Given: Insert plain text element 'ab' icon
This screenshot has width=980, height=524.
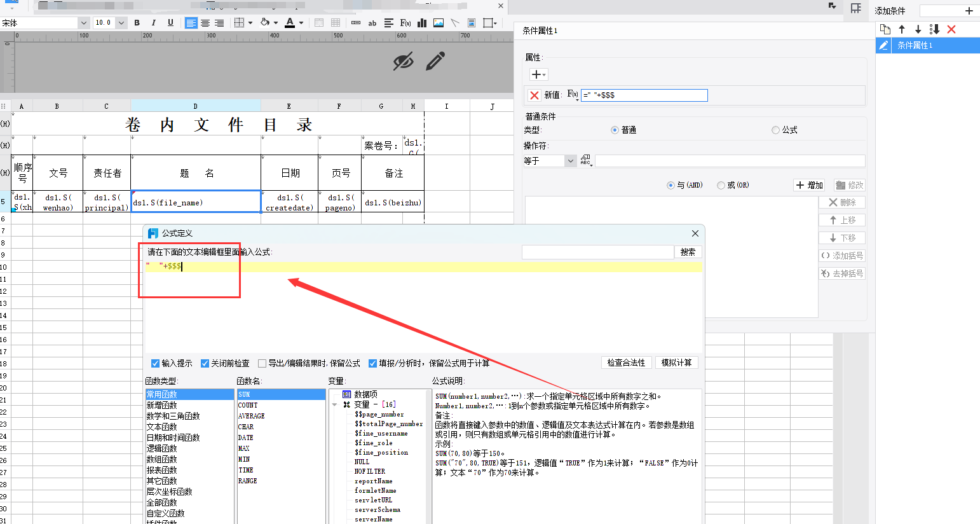Looking at the screenshot, I should (x=372, y=23).
